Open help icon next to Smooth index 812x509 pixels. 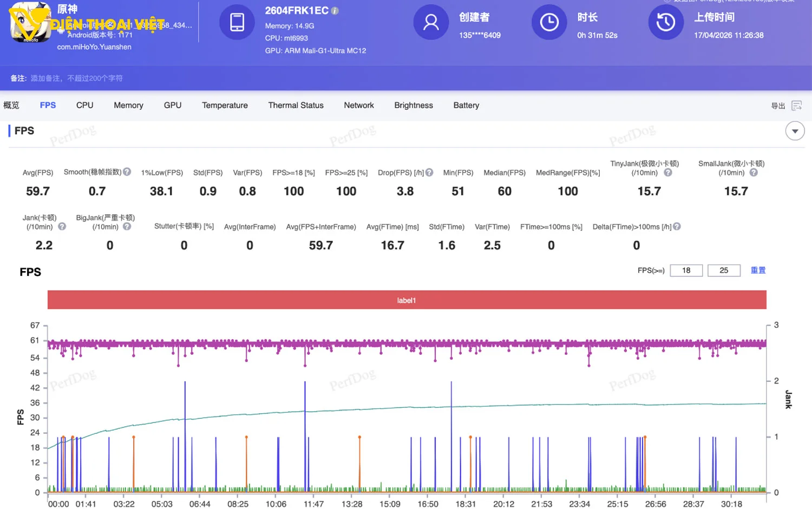(127, 172)
